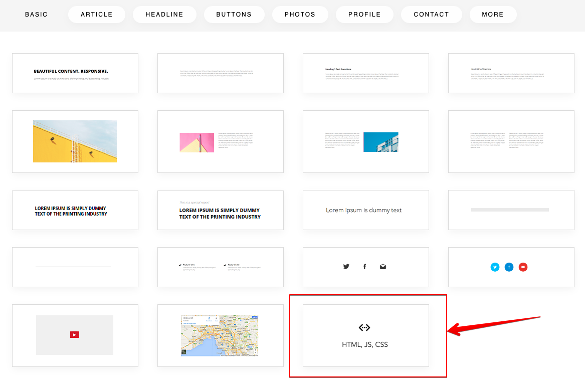Click the red YouTube play icon
The image size is (585, 392).
click(x=75, y=335)
